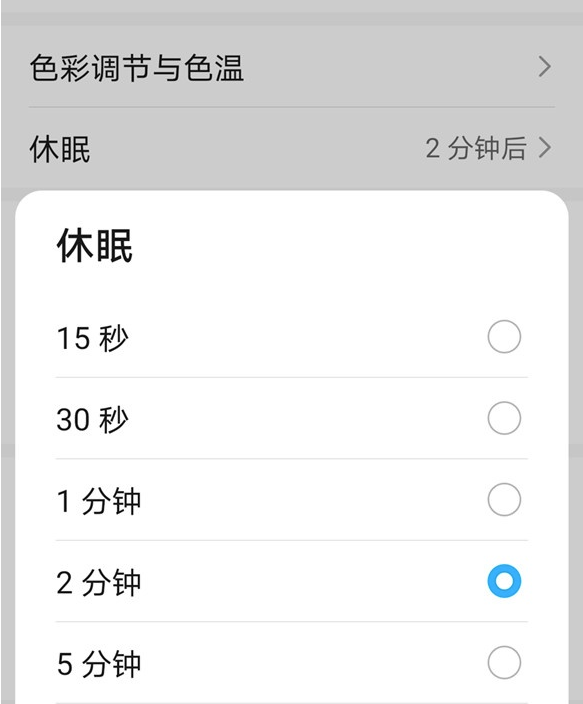Expand 休眠 setting via its chevron arrow
The width and height of the screenshot is (583, 704).
tap(544, 148)
